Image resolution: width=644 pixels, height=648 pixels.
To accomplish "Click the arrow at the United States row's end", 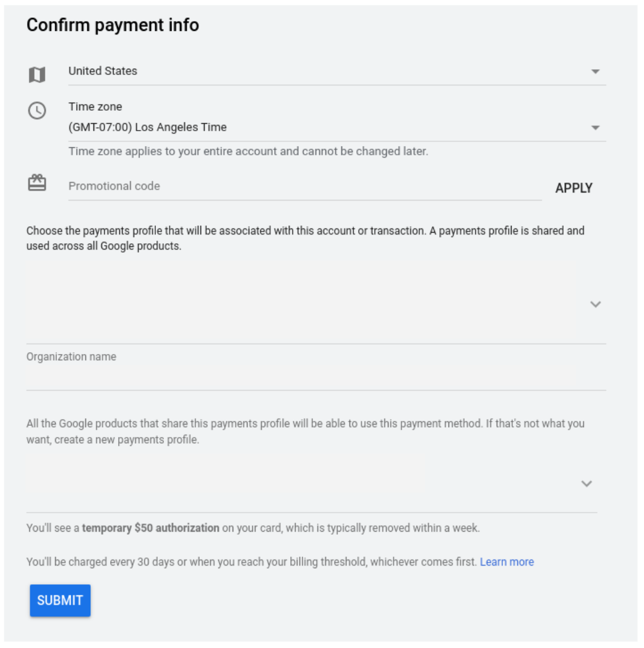I will coord(595,72).
